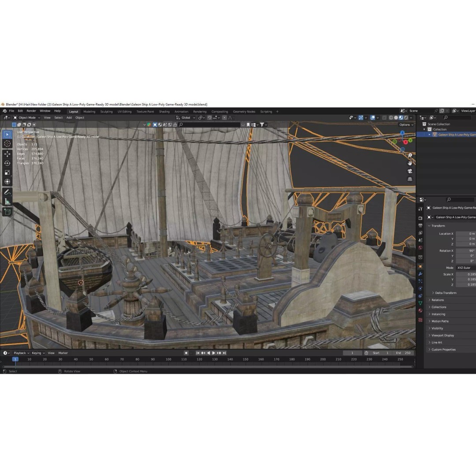Open the Particles properties tab
476x476 pixels.
pyautogui.click(x=420, y=281)
